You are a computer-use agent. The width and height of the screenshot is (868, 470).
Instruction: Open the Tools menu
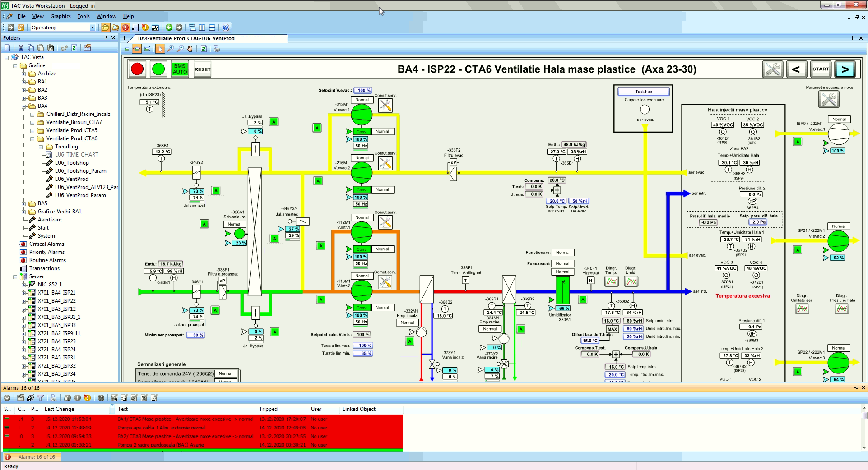(83, 16)
